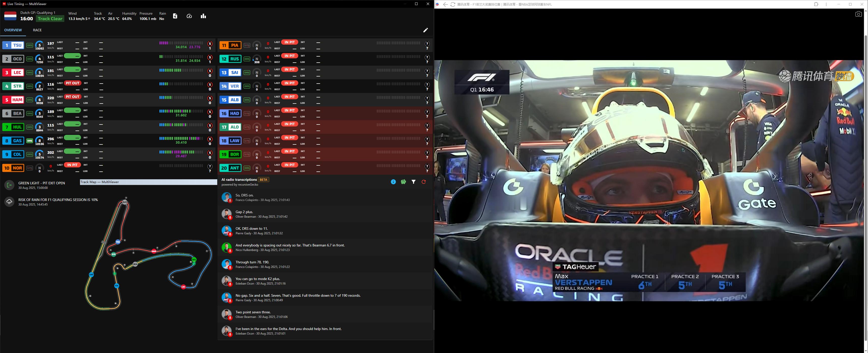Select driver tag 17 ALO
Image resolution: width=868 pixels, height=353 pixels.
pos(230,127)
